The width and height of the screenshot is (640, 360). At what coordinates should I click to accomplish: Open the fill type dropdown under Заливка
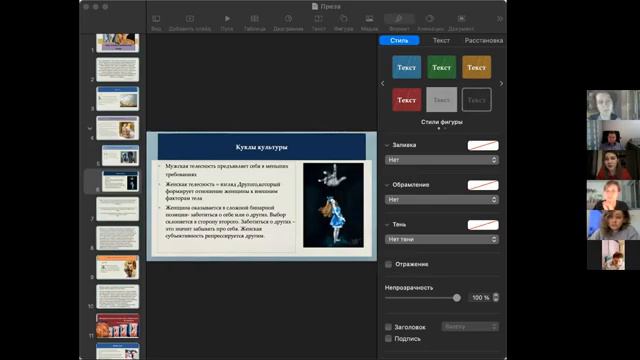442,160
